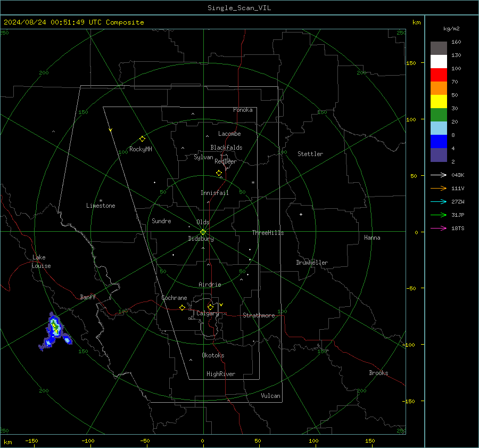Image resolution: width=479 pixels, height=448 pixels.
Task: Click the Cochrane town label
Action: (x=174, y=298)
